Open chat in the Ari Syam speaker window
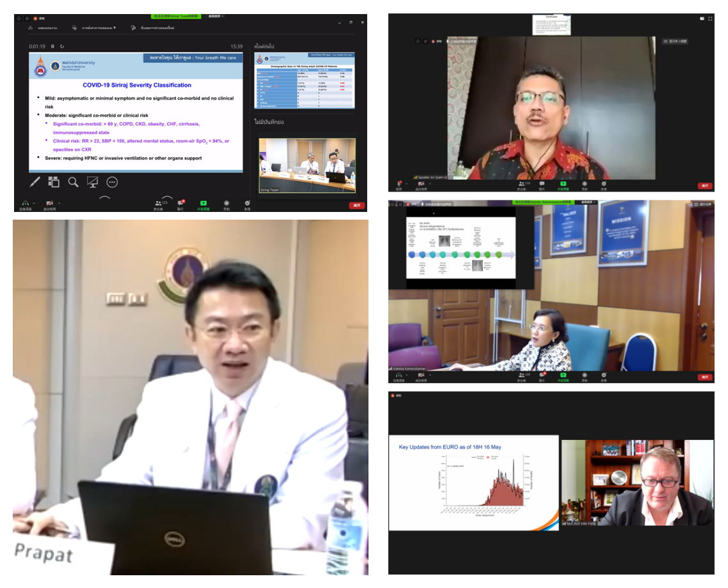728x588 pixels. (x=542, y=185)
